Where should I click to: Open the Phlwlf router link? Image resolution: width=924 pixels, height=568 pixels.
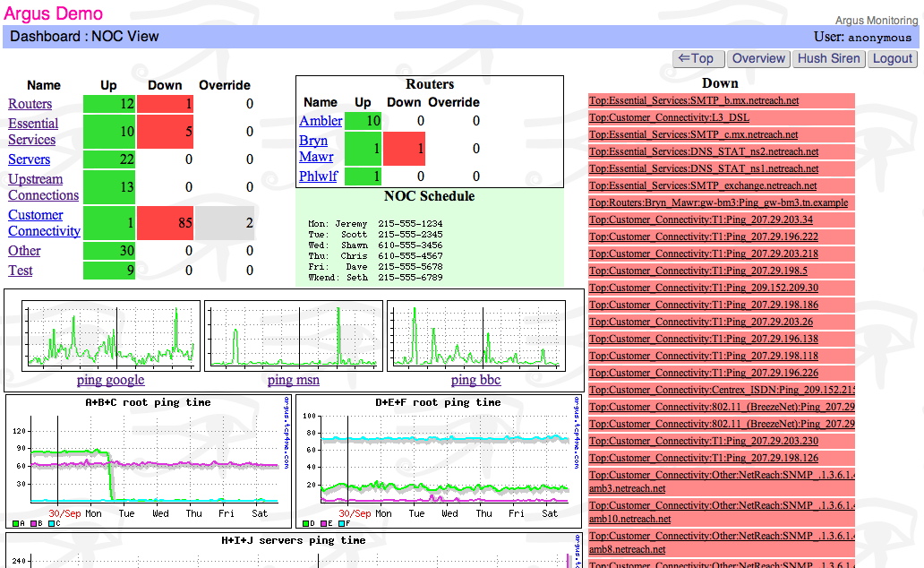click(318, 176)
